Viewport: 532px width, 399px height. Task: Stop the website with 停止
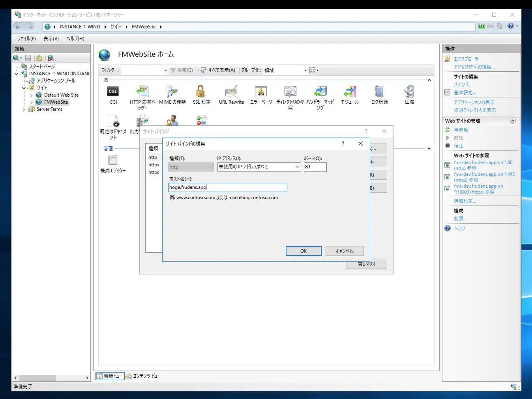pyautogui.click(x=458, y=145)
